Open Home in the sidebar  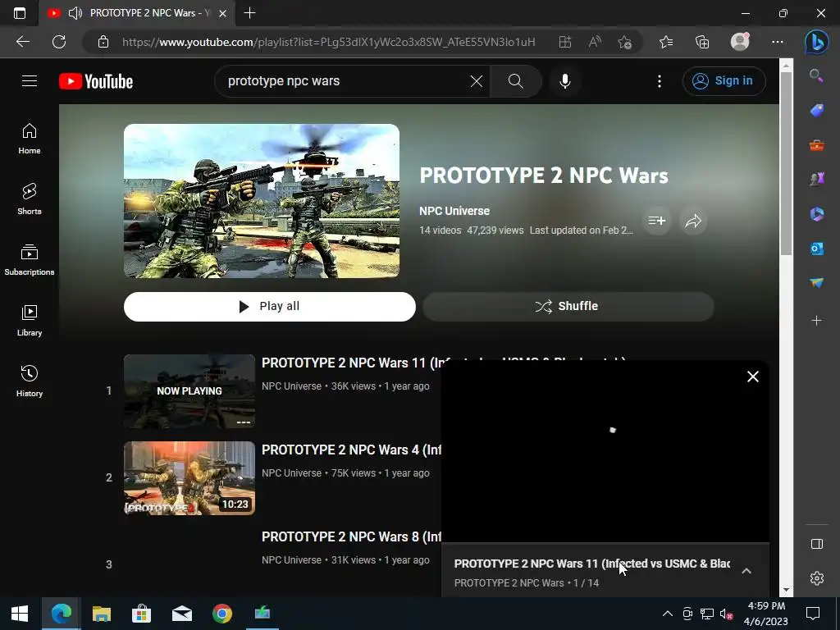point(30,139)
